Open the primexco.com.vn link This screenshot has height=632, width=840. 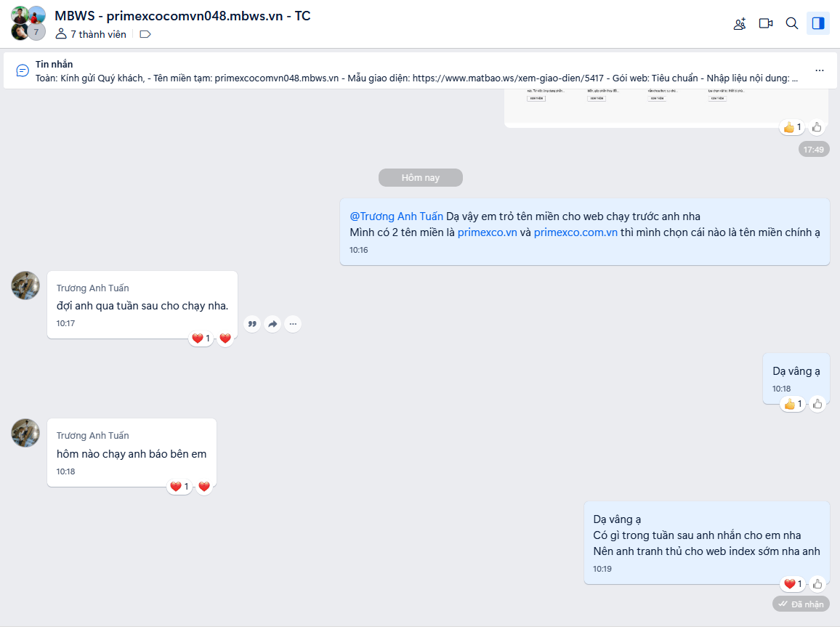pyautogui.click(x=576, y=232)
